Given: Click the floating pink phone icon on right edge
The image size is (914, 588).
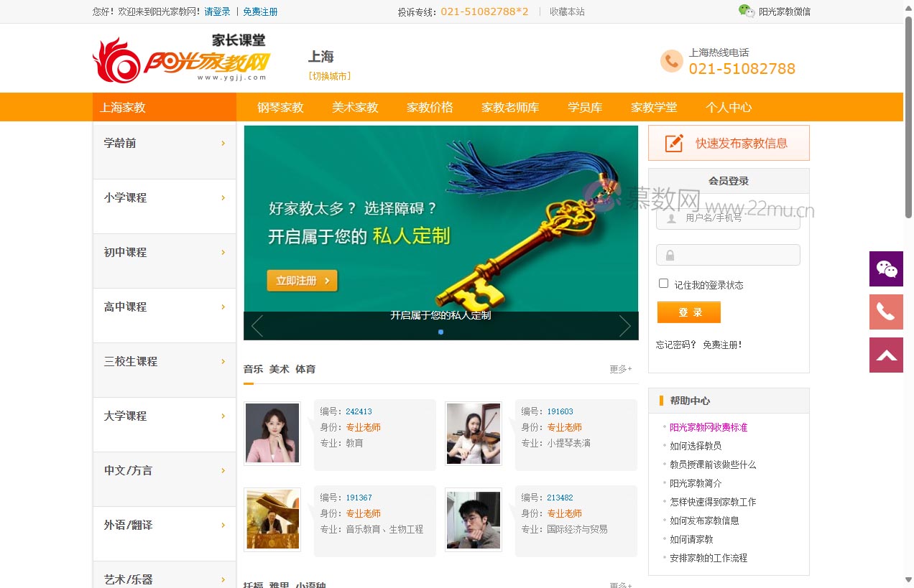Looking at the screenshot, I should [886, 312].
